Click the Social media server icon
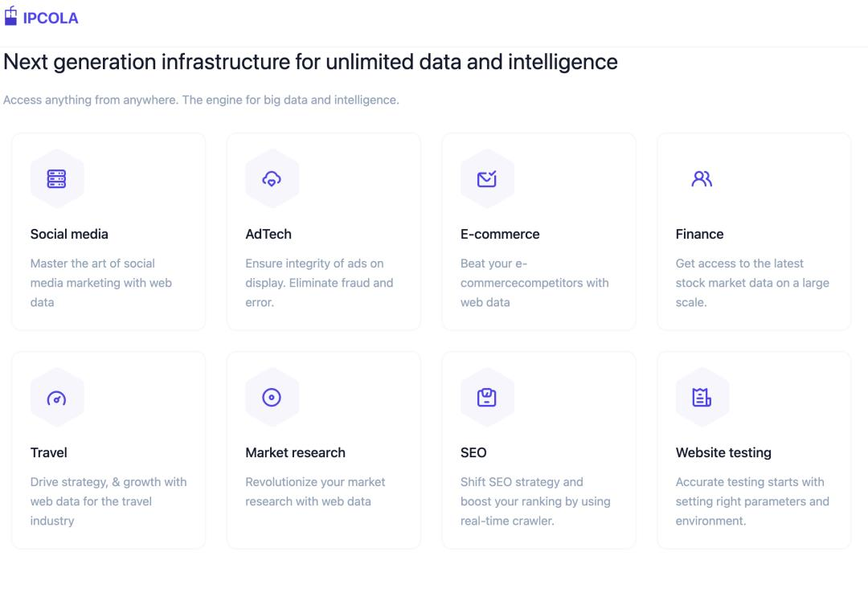The image size is (868, 589). tap(56, 179)
